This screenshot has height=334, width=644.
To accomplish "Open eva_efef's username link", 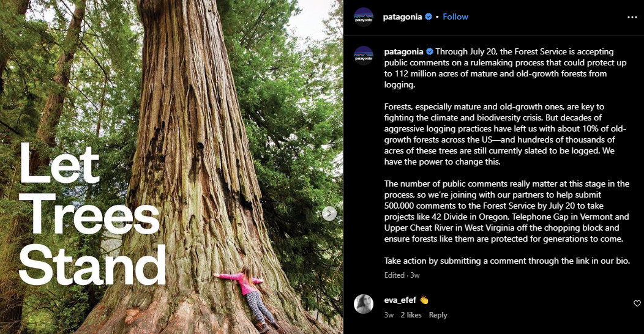I will pyautogui.click(x=400, y=300).
